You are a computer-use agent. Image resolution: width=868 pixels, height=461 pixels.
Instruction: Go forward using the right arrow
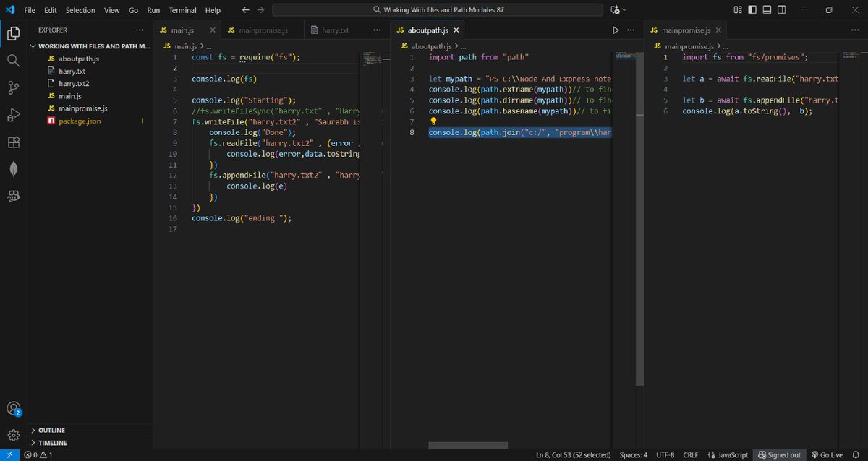(260, 10)
